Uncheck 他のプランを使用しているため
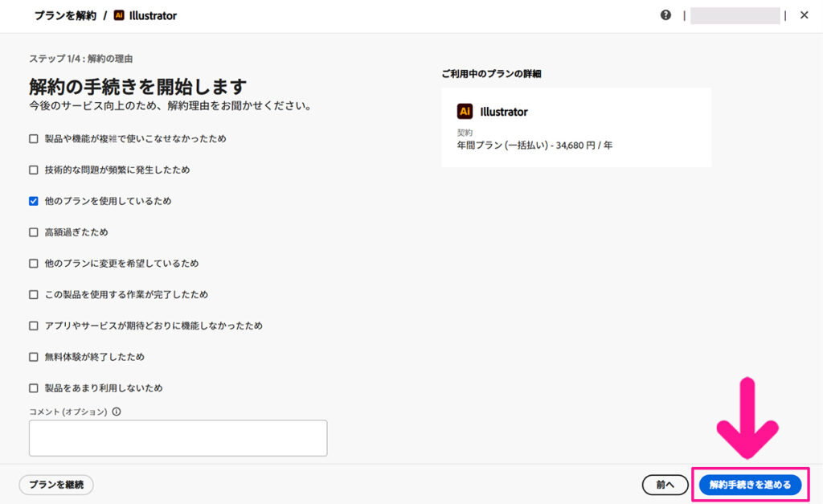The width and height of the screenshot is (823, 504). (x=33, y=201)
